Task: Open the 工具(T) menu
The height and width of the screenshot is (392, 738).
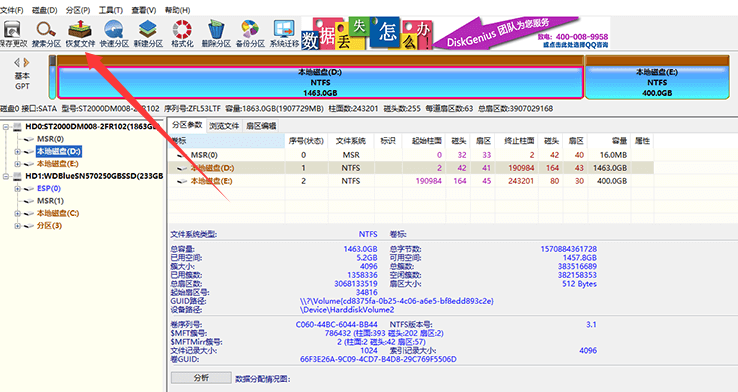Action: pos(111,10)
